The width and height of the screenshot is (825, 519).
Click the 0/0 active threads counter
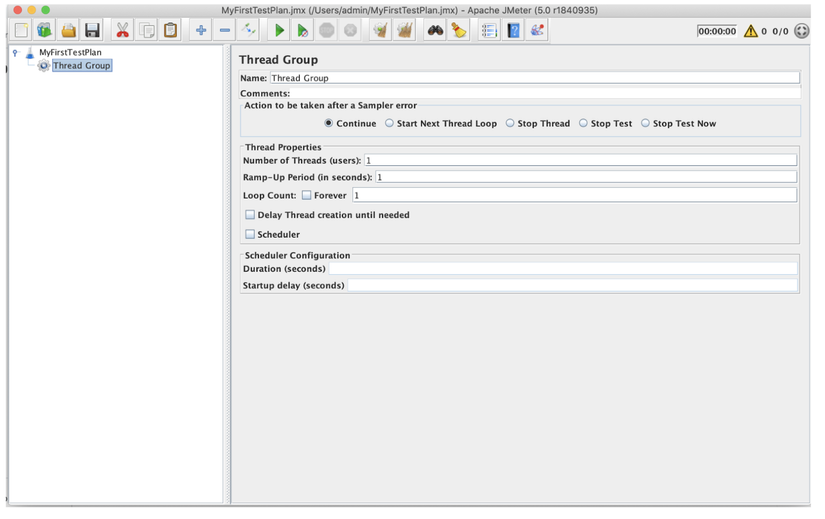click(x=780, y=31)
